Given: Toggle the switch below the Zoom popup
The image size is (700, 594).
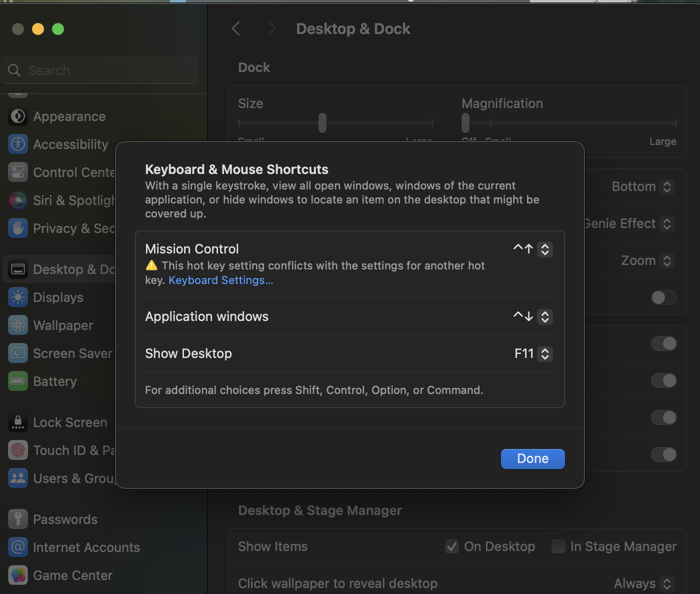Looking at the screenshot, I should pyautogui.click(x=663, y=297).
